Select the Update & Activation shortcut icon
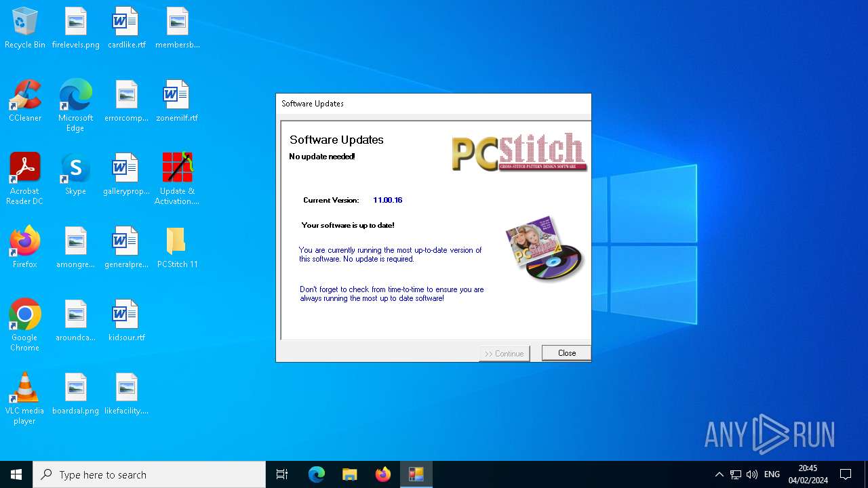 (178, 179)
